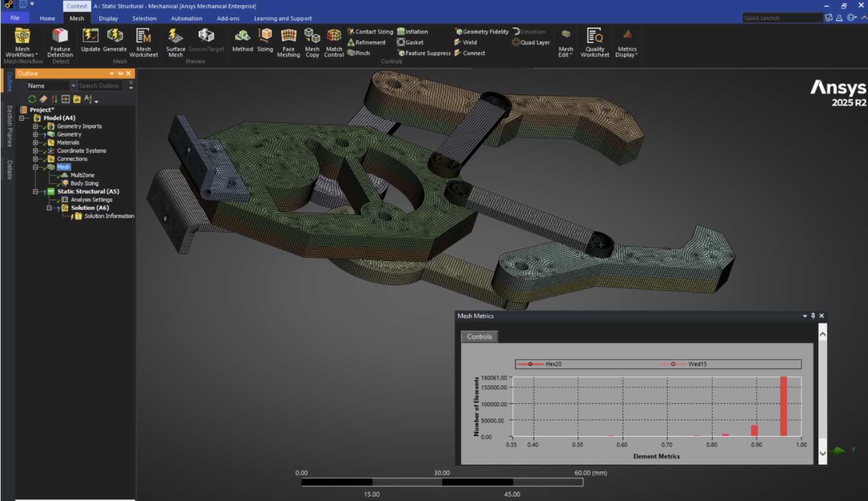Pin the Mesh Metrics panel
Image resolution: width=868 pixels, height=501 pixels.
click(813, 316)
